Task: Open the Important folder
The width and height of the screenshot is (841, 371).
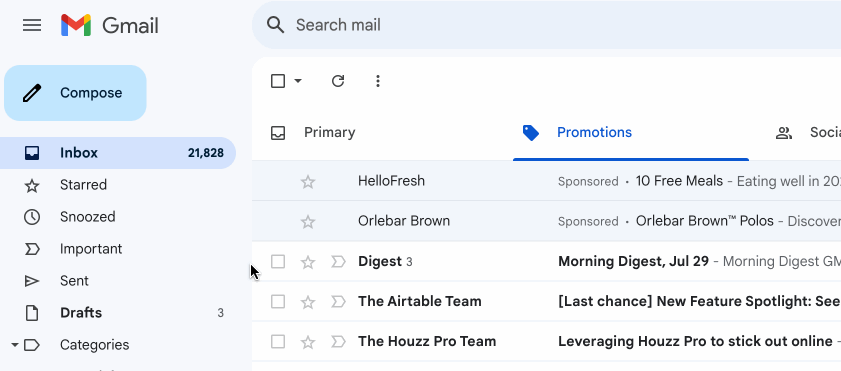Action: coord(118,249)
